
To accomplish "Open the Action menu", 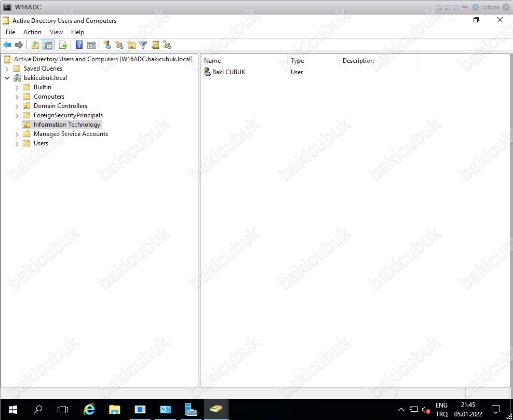I will click(x=32, y=32).
